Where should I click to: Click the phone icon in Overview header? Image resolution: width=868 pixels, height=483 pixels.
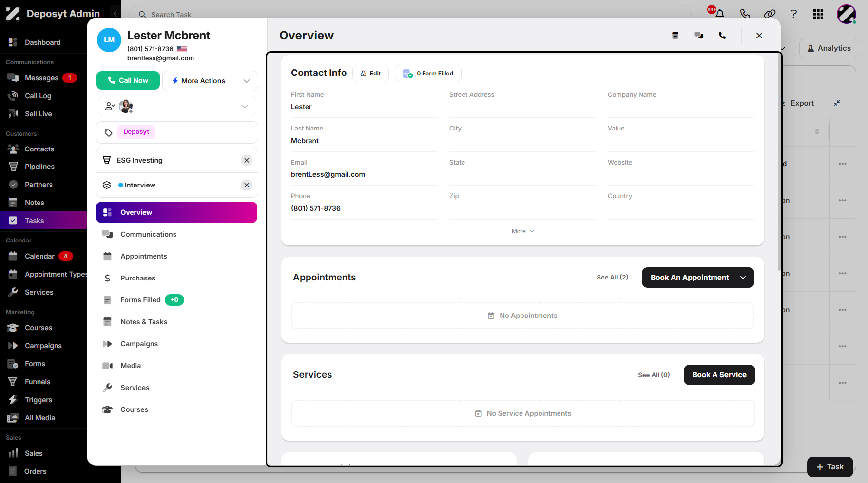(722, 36)
